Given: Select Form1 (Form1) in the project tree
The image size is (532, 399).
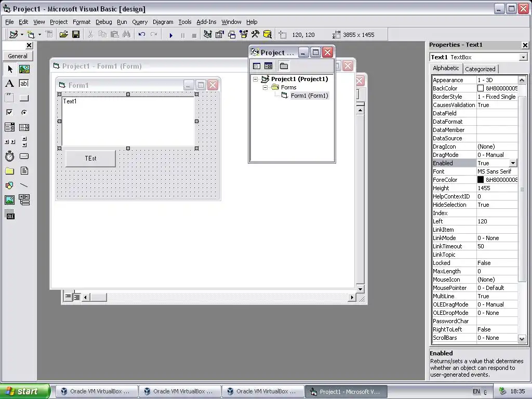Looking at the screenshot, I should coord(309,96).
